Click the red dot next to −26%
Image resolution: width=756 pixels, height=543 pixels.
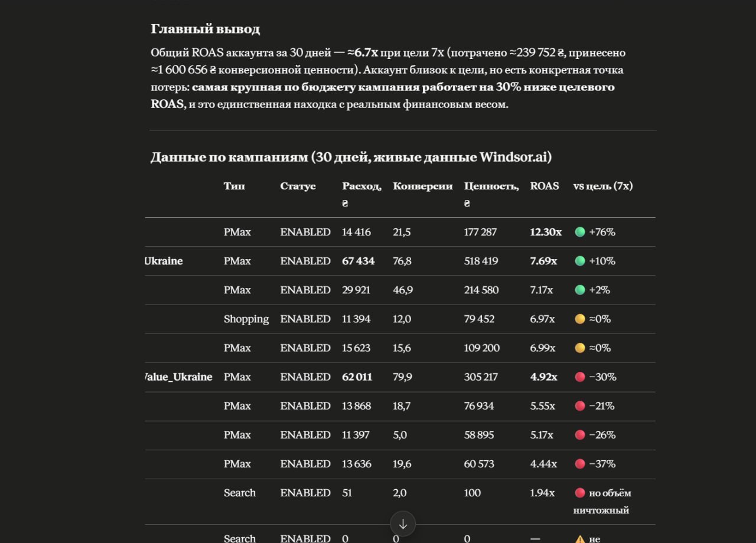(x=580, y=435)
